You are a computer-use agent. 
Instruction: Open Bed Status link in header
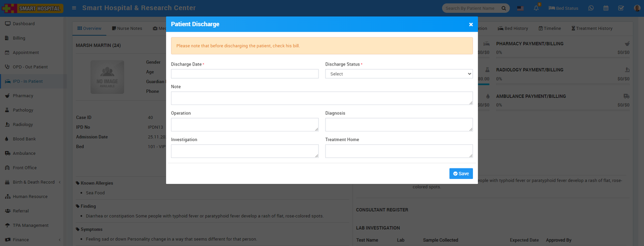point(563,8)
